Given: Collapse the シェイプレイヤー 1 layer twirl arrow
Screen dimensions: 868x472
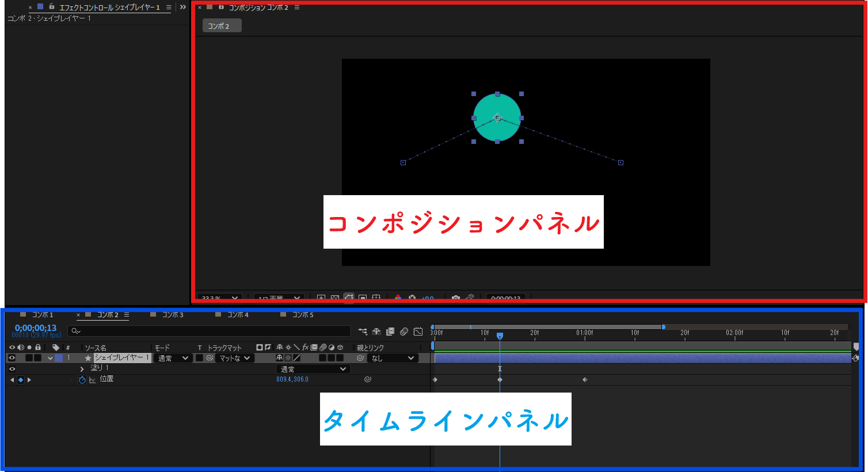Looking at the screenshot, I should (x=50, y=358).
